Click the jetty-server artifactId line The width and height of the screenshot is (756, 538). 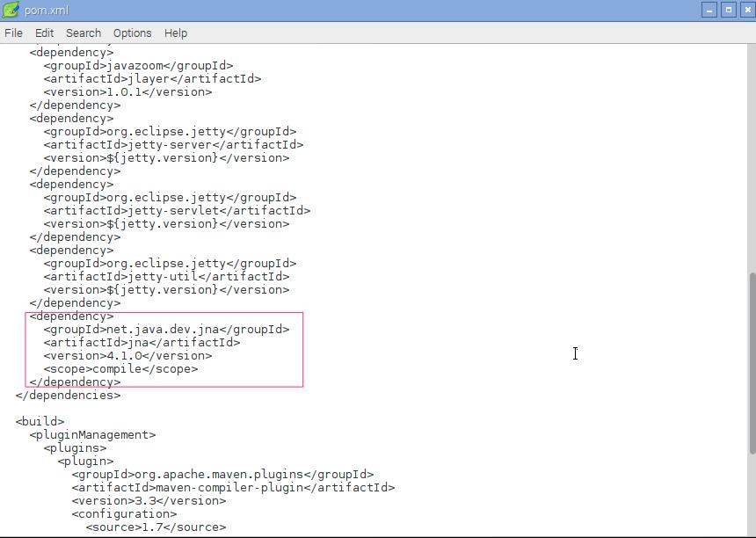coord(173,145)
